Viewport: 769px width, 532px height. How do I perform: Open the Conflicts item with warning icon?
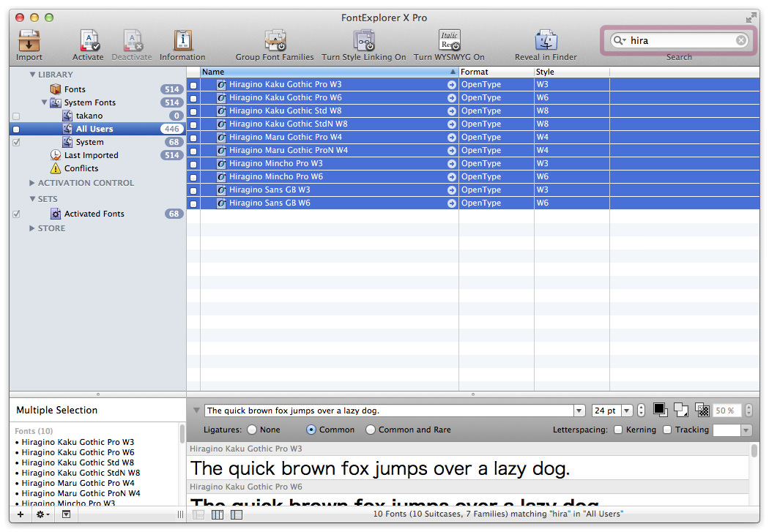pos(81,168)
